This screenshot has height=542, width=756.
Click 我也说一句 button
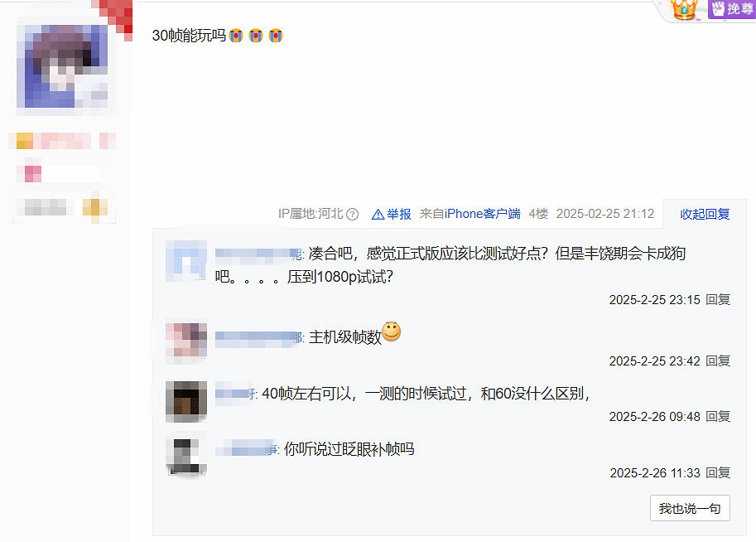690,508
